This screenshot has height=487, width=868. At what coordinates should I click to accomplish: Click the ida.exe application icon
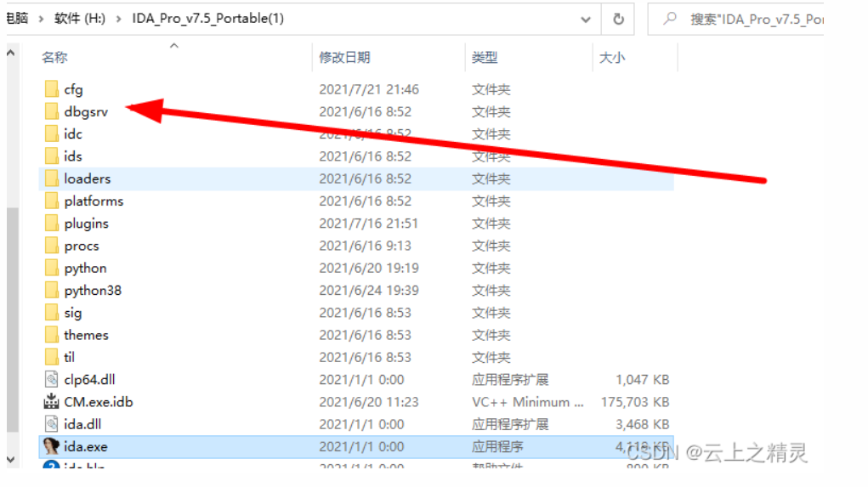pyautogui.click(x=52, y=446)
